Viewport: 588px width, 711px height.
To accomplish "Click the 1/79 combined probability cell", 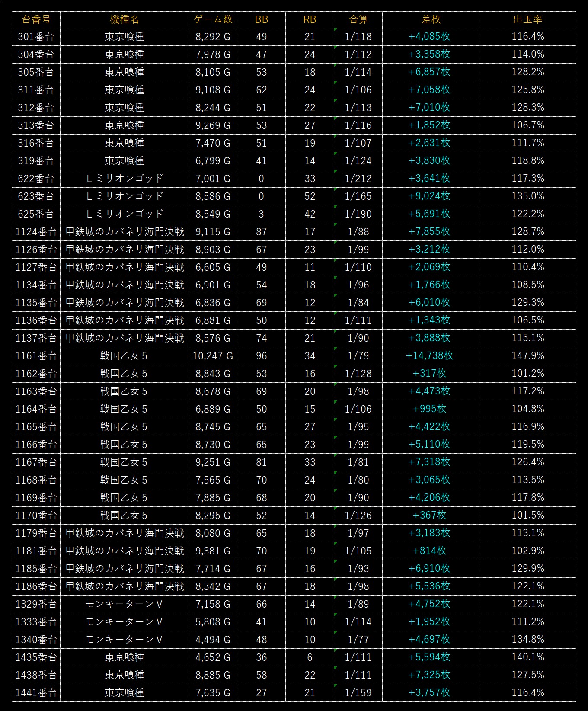I will (x=358, y=356).
